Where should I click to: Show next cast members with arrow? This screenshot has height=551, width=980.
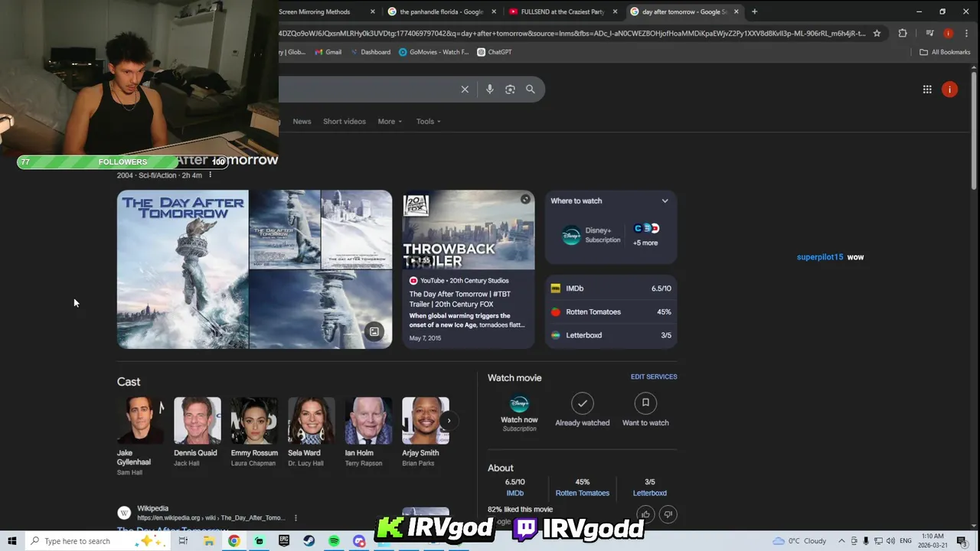(449, 420)
